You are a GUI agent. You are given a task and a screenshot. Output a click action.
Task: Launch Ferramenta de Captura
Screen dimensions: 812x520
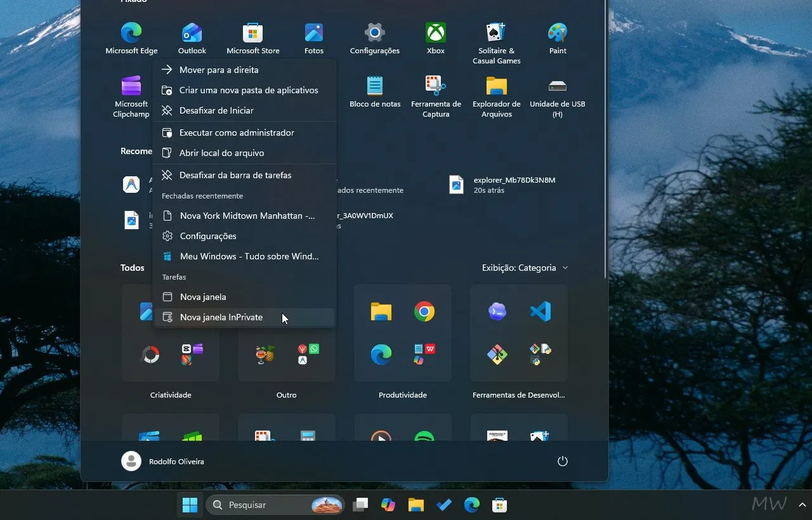coord(435,97)
